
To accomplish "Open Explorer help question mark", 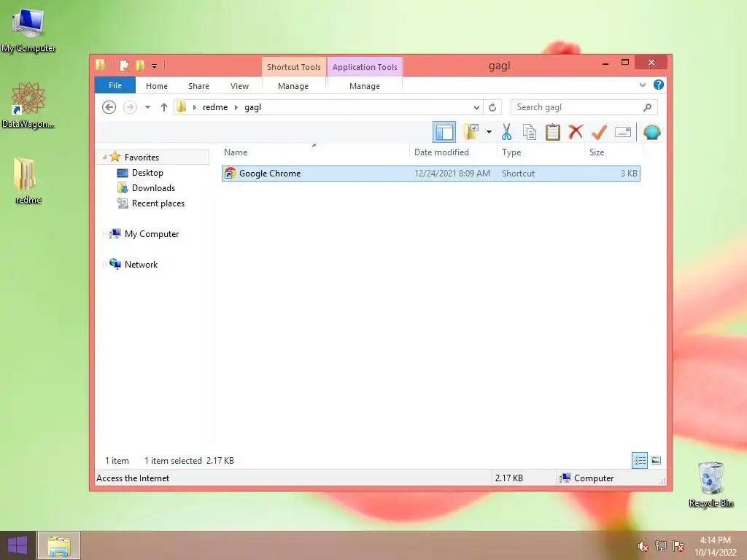I will 659,85.
